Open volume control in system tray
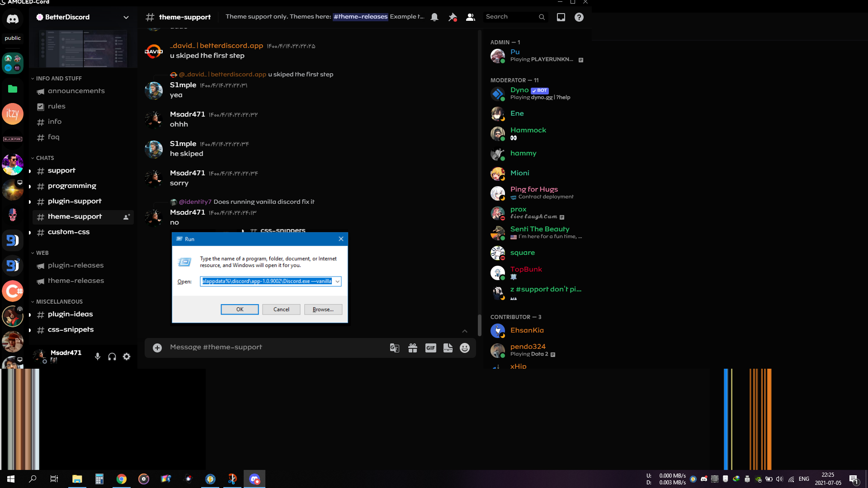 coord(779,479)
